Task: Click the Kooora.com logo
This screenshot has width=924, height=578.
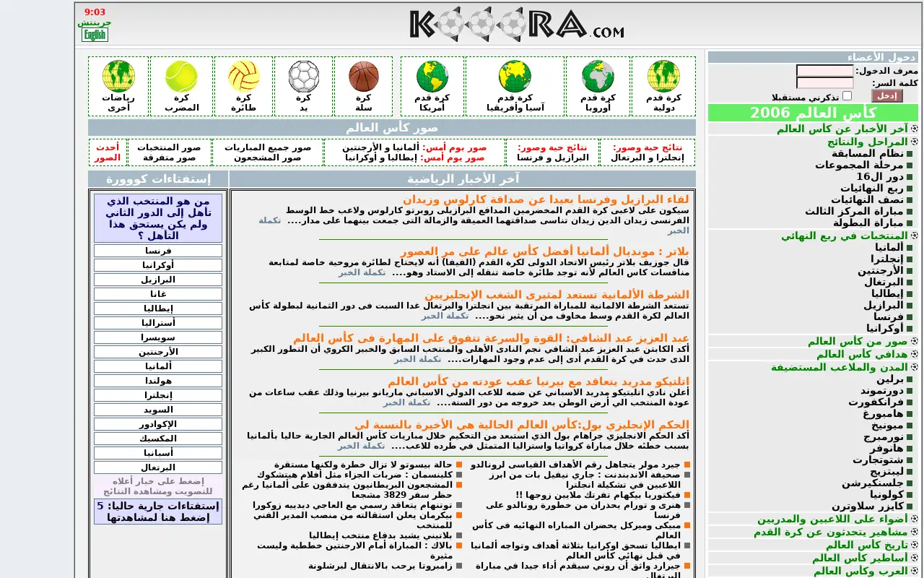Action: tap(517, 25)
